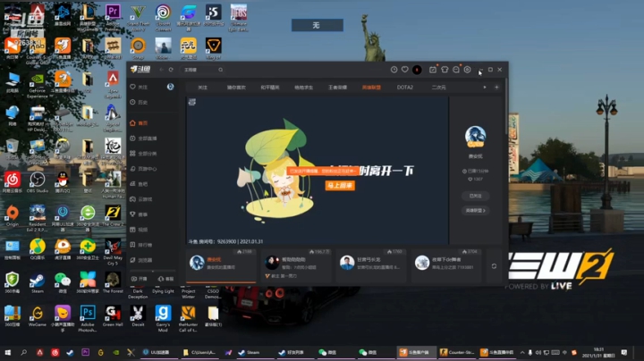Click the back arrow in the Douyu title bar
Viewport: 644px width, 361px height.
click(161, 70)
